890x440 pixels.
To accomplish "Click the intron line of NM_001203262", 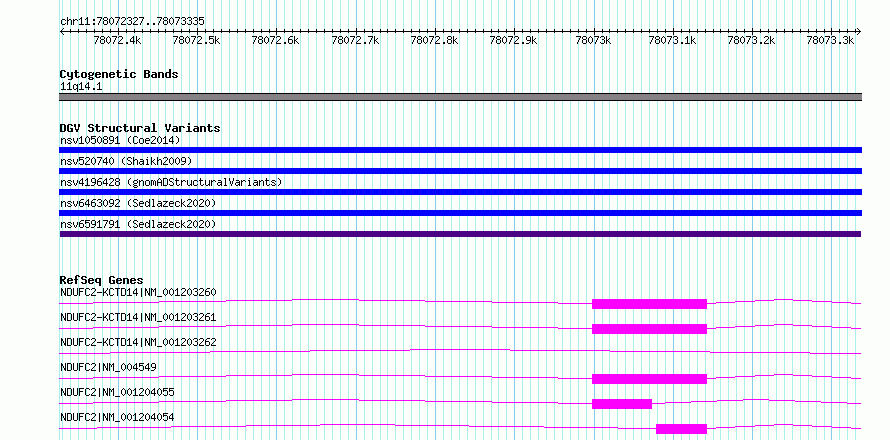I will tap(460, 352).
